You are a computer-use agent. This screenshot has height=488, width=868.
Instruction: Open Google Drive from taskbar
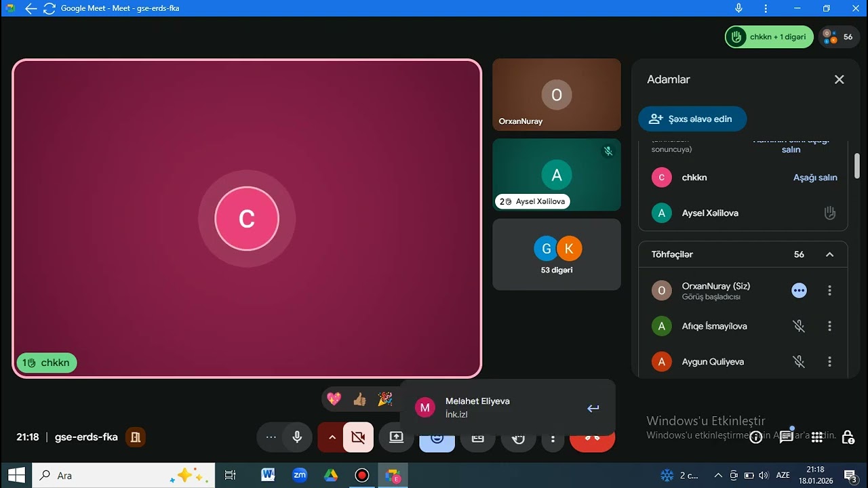[x=330, y=475]
